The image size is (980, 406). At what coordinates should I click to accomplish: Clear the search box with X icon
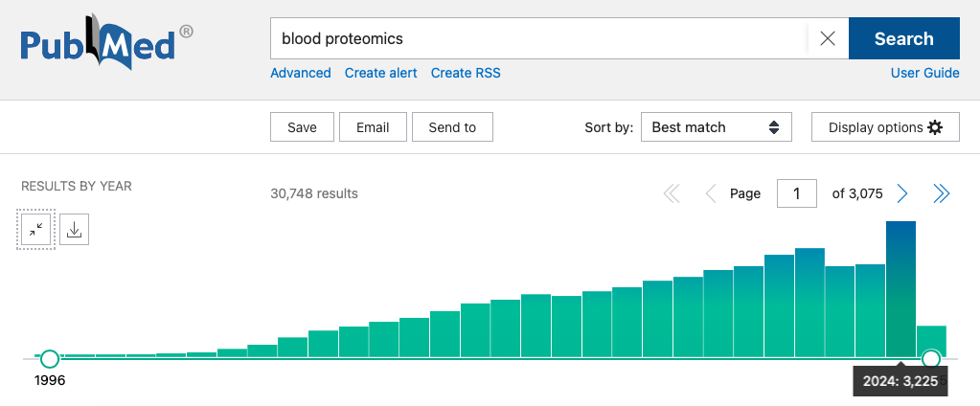click(x=828, y=39)
